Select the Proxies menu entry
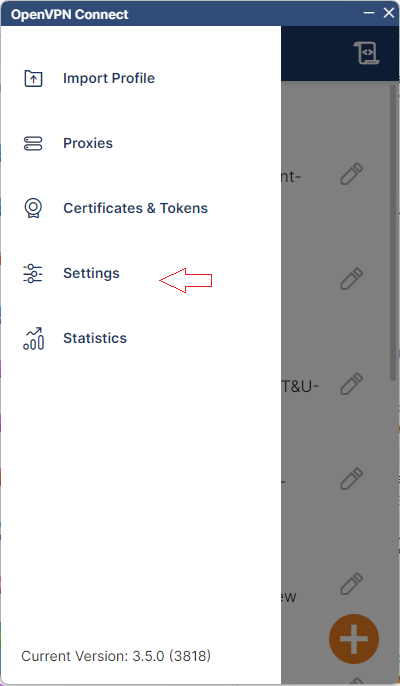This screenshot has height=686, width=400. click(x=88, y=144)
